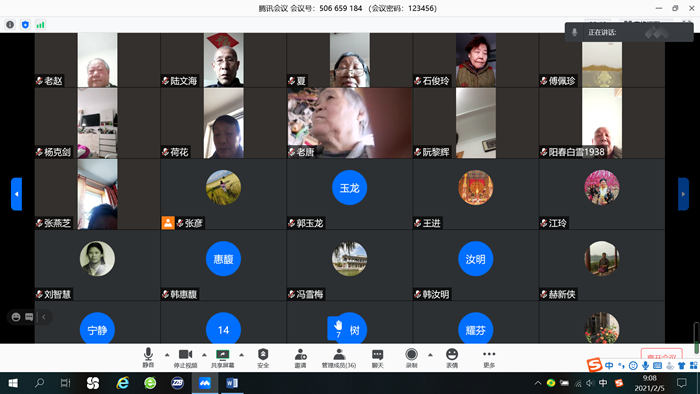Image resolution: width=700 pixels, height=394 pixels.
Task: Adjust the green volume level bar
Action: point(696,338)
